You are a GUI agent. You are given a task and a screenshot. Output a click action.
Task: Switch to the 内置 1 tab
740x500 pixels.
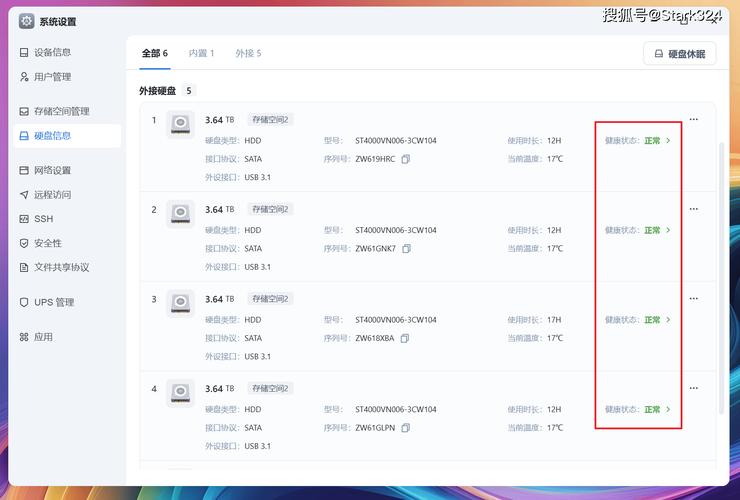(202, 53)
